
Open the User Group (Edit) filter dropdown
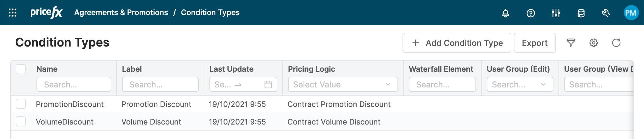point(520,85)
